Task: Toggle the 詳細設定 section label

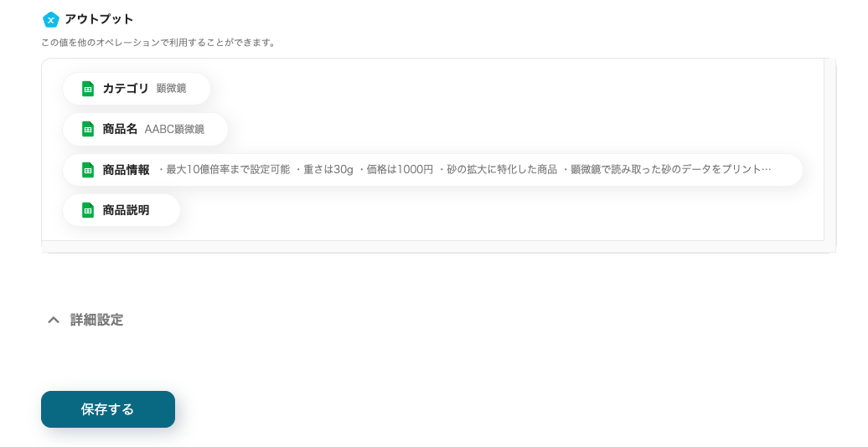Action: (x=96, y=320)
